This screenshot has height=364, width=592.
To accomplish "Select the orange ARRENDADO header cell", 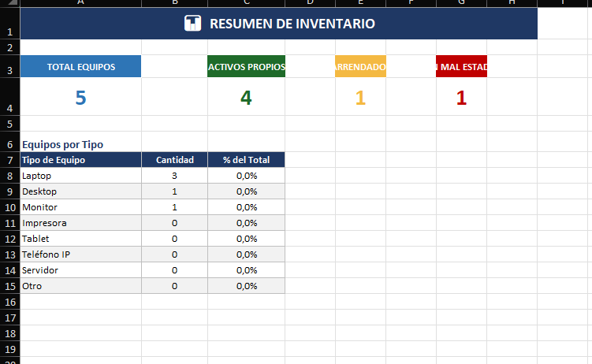I will point(360,66).
